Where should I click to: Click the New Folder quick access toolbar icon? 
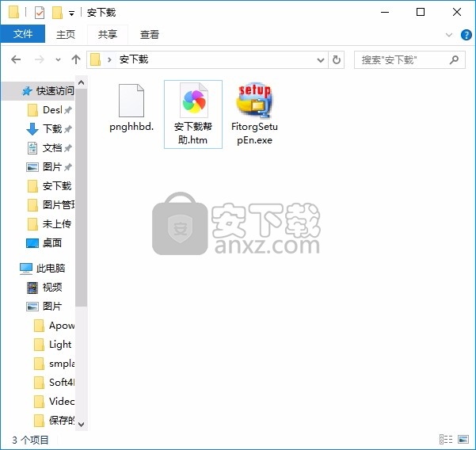click(x=57, y=13)
